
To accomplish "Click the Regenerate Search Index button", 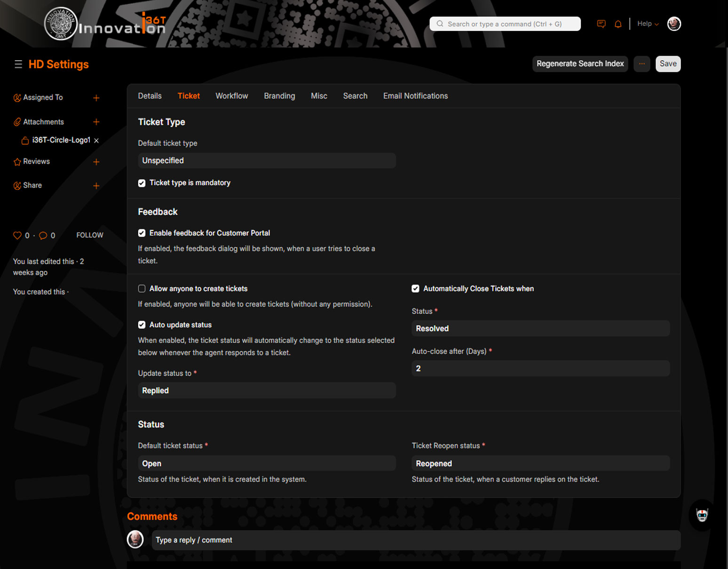I will coord(580,64).
